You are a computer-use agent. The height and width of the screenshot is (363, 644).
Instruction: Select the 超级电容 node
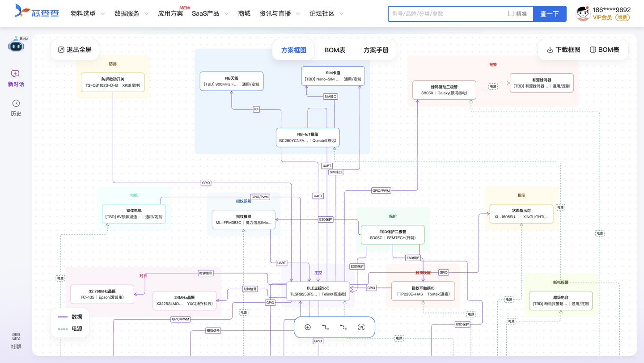[561, 300]
